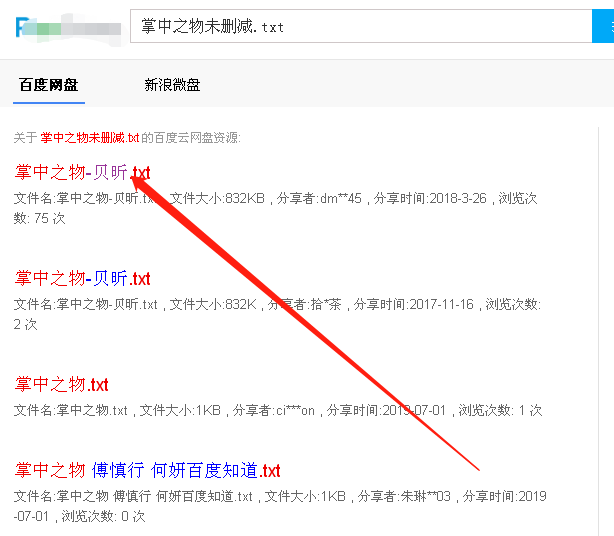Click the red 掌中之物未删减.txt keyword in header
The image size is (614, 536).
click(90, 138)
